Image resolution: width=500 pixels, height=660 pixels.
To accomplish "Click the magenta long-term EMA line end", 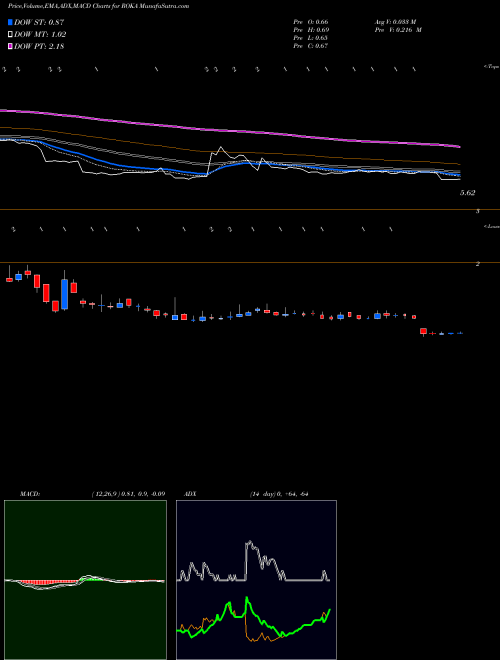I will [459, 146].
